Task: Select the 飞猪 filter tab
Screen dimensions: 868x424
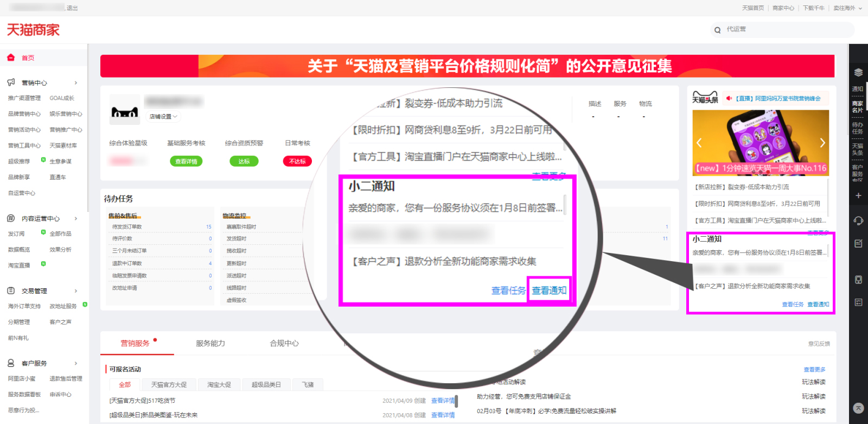Action: pos(308,384)
